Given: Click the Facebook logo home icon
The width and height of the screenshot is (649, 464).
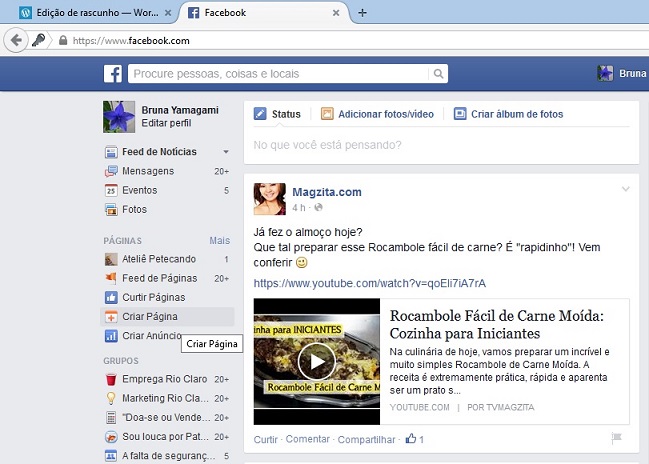Looking at the screenshot, I should [113, 74].
